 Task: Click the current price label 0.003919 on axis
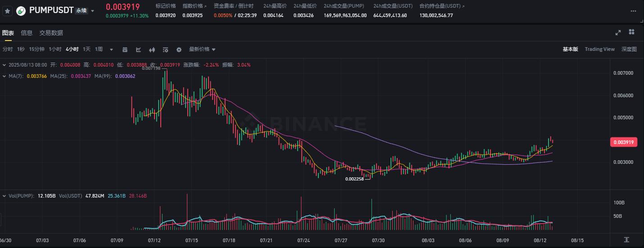(x=624, y=142)
